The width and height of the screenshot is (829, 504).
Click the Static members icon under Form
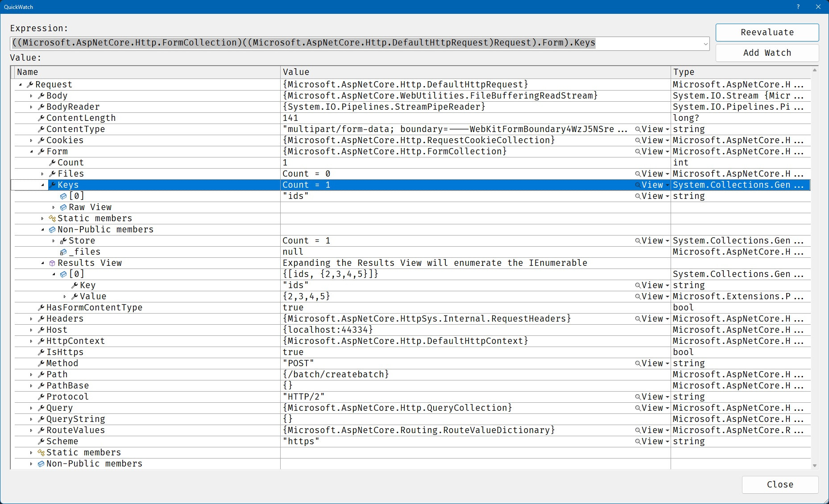pyautogui.click(x=52, y=219)
